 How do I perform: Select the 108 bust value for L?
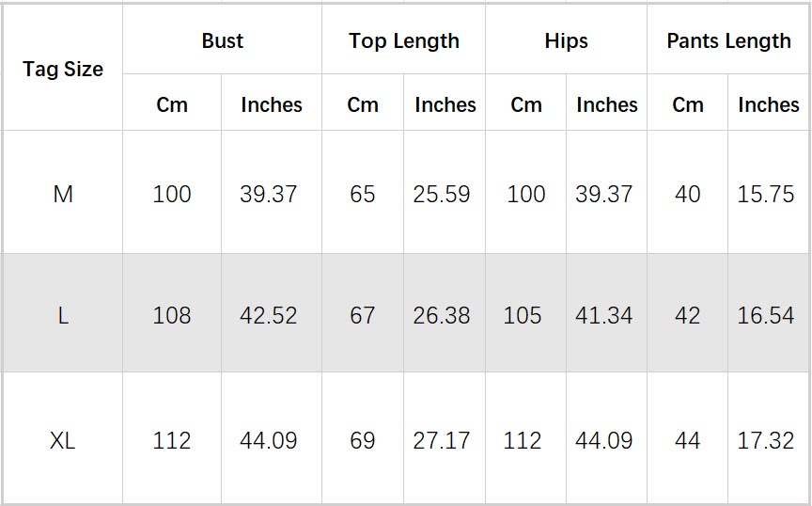pyautogui.click(x=172, y=315)
